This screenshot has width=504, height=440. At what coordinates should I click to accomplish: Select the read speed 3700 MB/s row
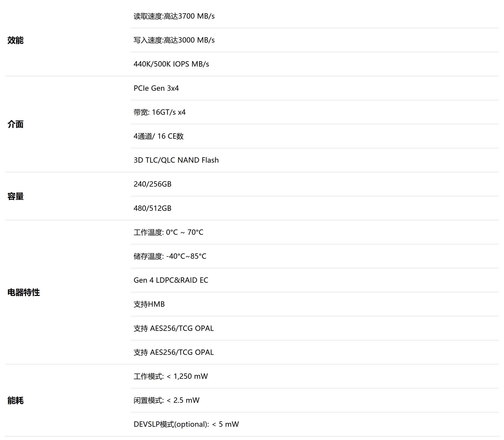[x=174, y=16]
